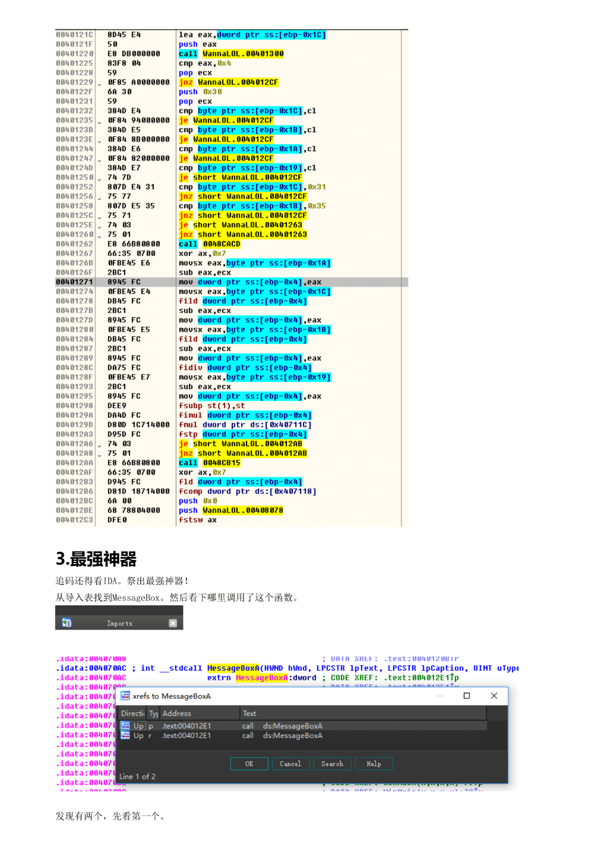Maximize the xrefs to MessageBoxA dialog
613x868 pixels.
[466, 696]
